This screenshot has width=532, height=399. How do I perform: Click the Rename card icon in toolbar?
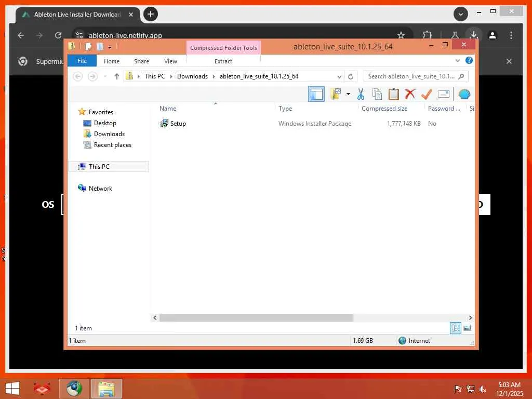coord(444,94)
